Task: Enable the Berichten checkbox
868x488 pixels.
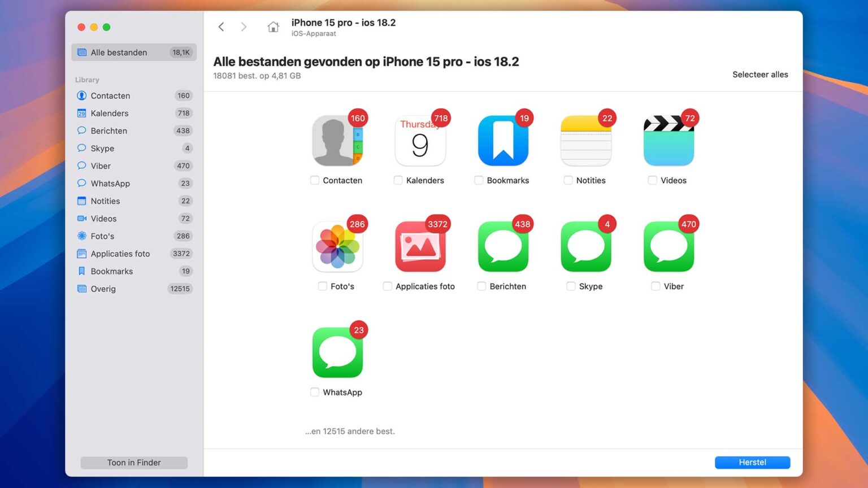Action: (481, 286)
